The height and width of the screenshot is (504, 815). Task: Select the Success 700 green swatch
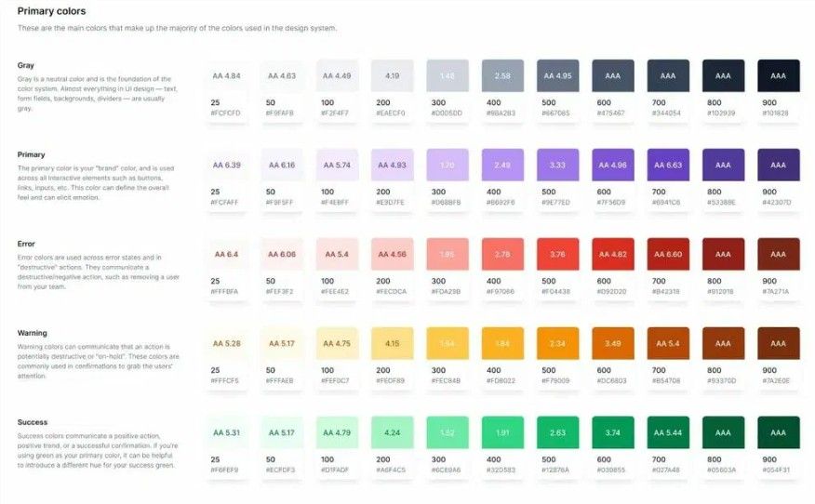pos(668,432)
